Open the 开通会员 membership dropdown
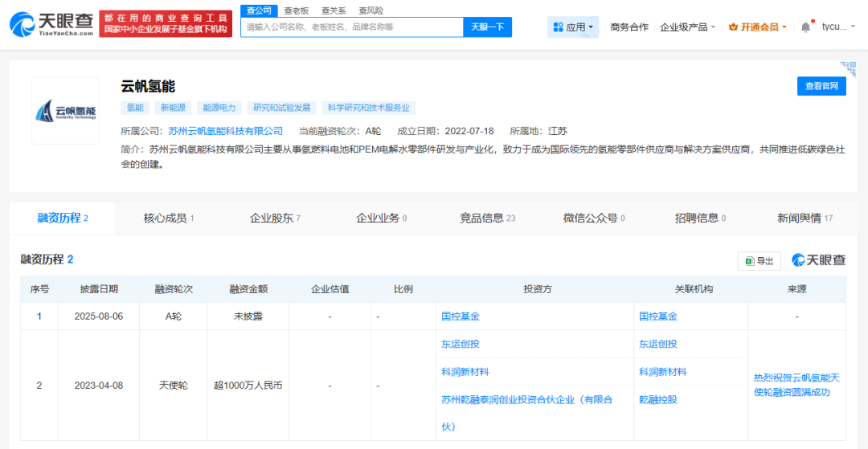 point(758,27)
